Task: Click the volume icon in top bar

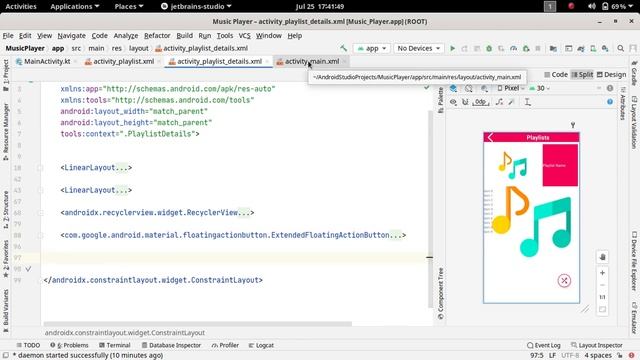Action: [x=591, y=6]
